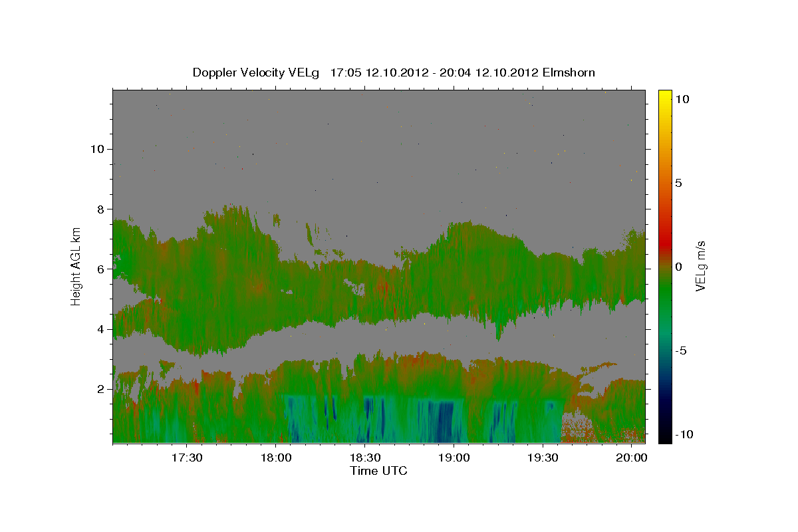
Task: Click the dark blue downdraft streak near 19:00
Action: [x=444, y=421]
